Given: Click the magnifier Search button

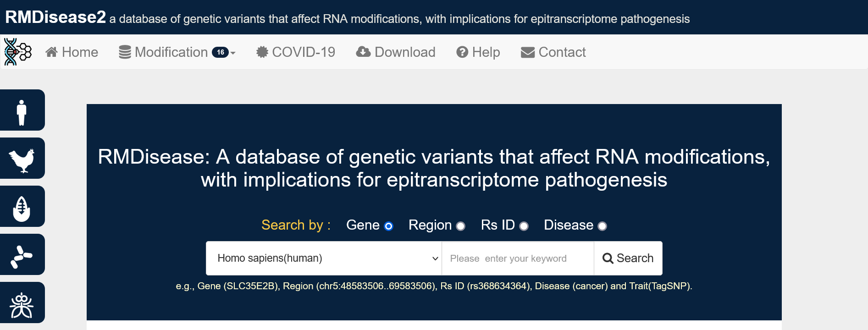Looking at the screenshot, I should [x=628, y=258].
